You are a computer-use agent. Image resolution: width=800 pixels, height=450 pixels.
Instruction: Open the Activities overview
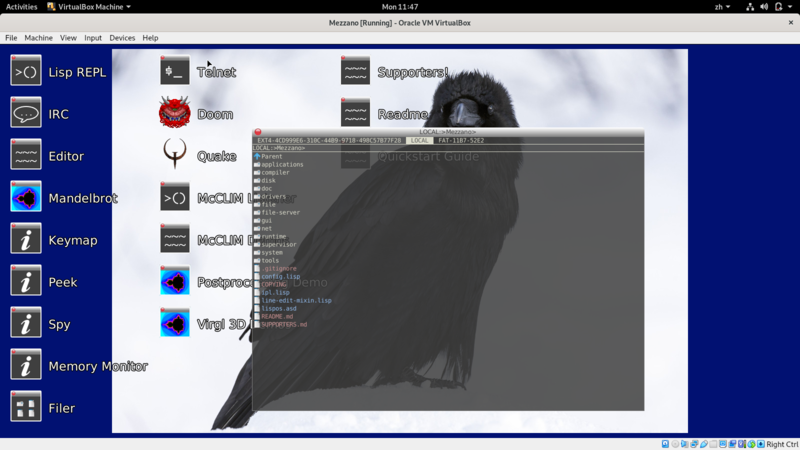click(21, 7)
